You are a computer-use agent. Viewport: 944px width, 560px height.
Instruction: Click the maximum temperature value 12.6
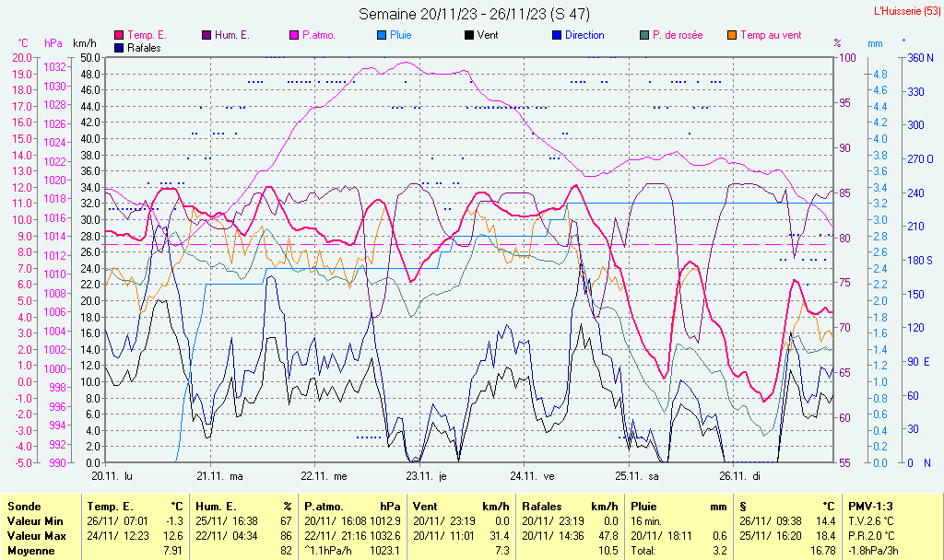(x=172, y=535)
